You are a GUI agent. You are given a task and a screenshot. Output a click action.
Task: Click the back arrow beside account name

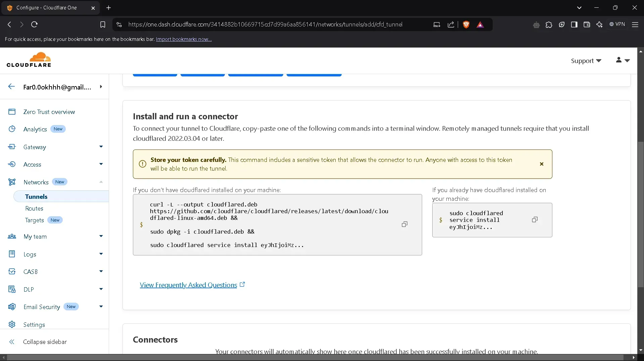pyautogui.click(x=11, y=87)
